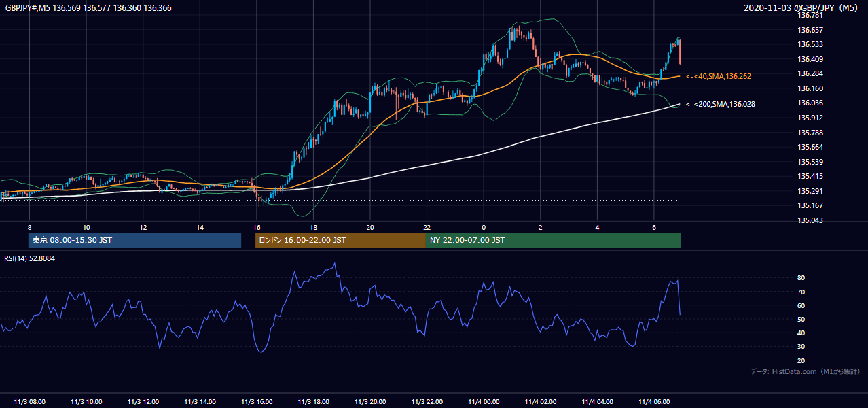Click hour label 20 under price chart
The height and width of the screenshot is (408, 868).
370,227
